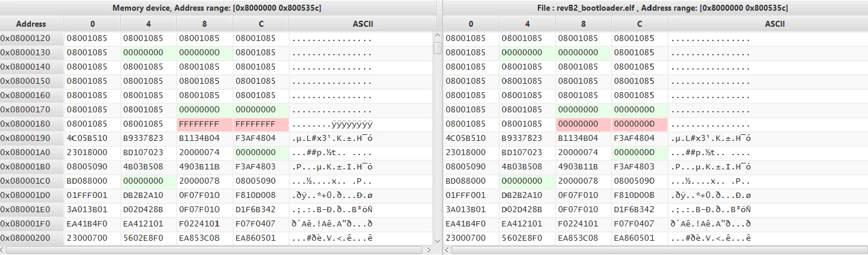Click the Memory device address range title
868x255 pixels.
click(217, 8)
